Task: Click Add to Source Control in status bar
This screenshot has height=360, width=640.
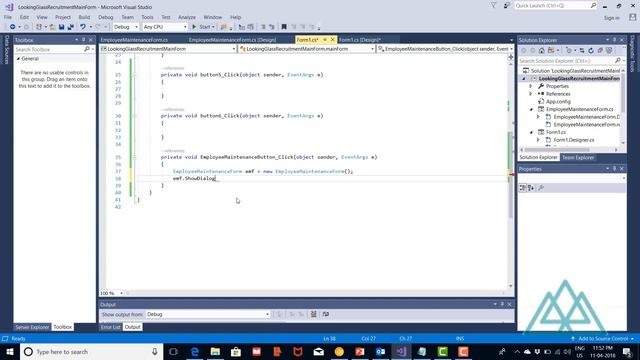Action: [603, 339]
